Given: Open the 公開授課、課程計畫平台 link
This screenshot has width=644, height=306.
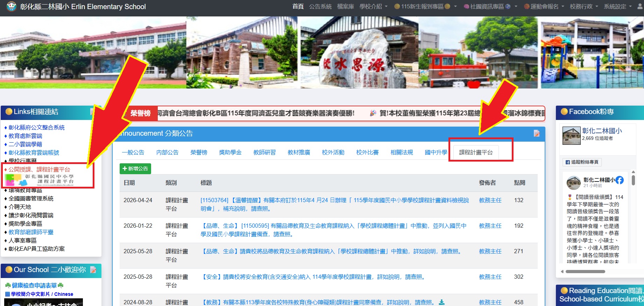Looking at the screenshot, I should coord(39,169).
